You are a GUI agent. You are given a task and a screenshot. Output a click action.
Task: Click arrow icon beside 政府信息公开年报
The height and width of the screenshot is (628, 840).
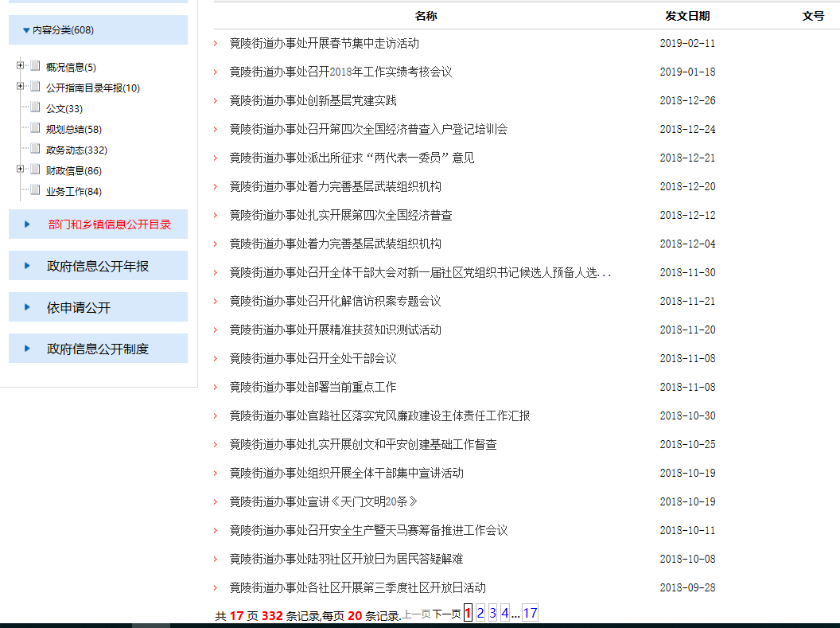27,266
